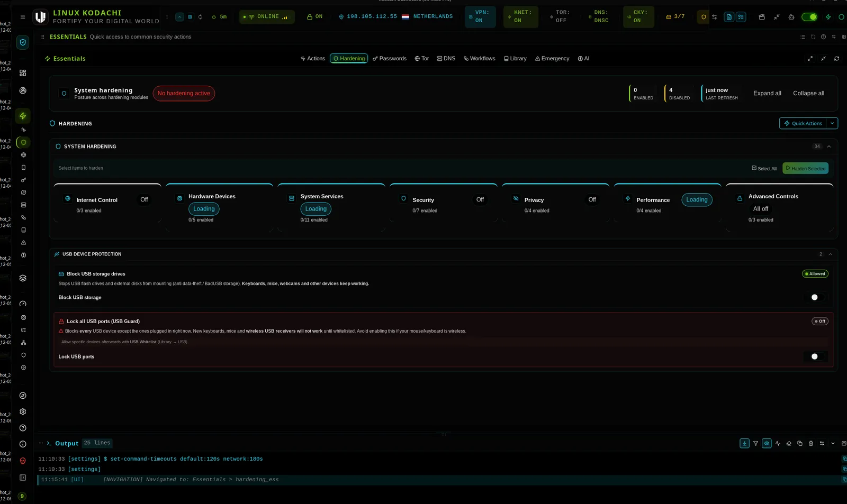Switch to the Workflows tab
Viewport: 847px width, 504px height.
click(x=480, y=59)
